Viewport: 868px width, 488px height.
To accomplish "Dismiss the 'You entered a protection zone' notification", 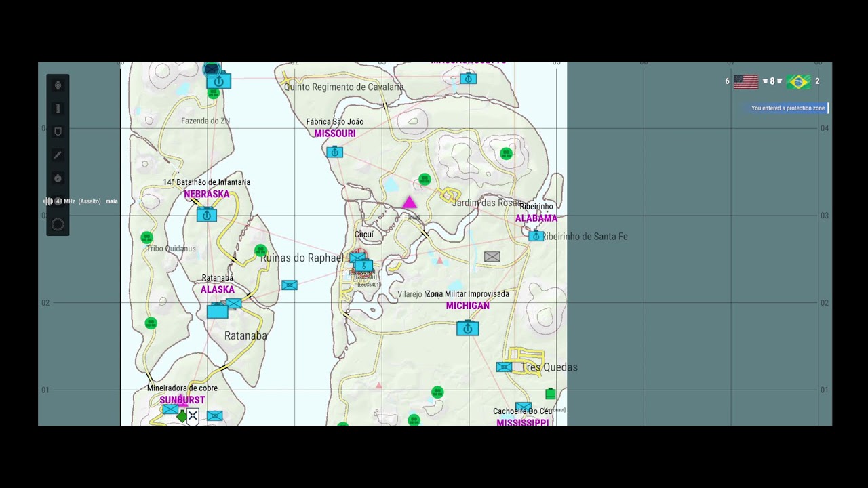I will (787, 108).
